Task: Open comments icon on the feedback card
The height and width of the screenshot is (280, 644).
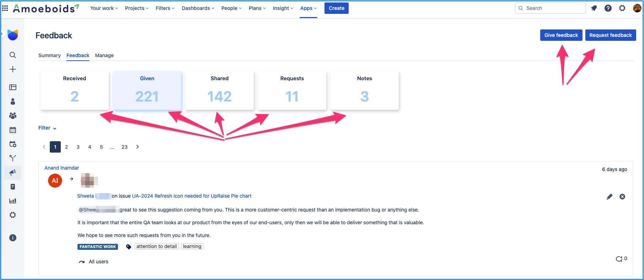Action: 619,259
